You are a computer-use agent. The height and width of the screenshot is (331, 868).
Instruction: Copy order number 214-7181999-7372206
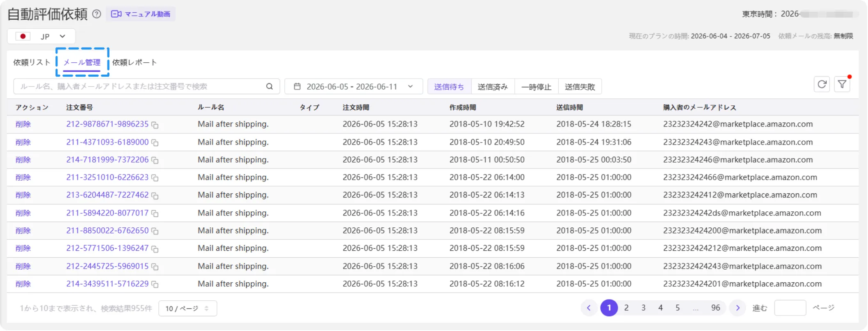[x=155, y=160]
